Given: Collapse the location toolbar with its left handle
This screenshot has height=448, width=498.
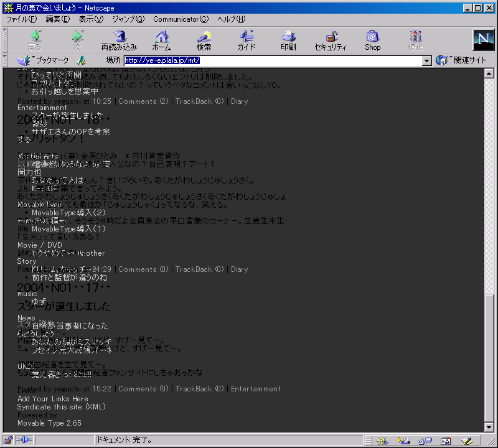Looking at the screenshot, I should coord(5,60).
